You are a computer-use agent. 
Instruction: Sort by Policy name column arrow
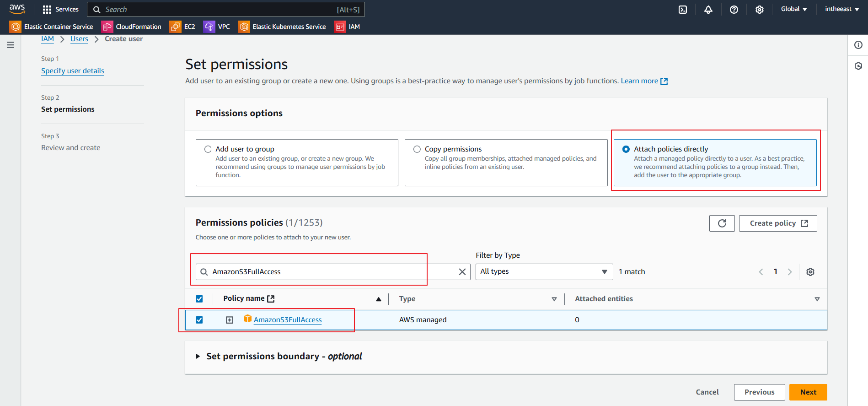[x=379, y=299]
